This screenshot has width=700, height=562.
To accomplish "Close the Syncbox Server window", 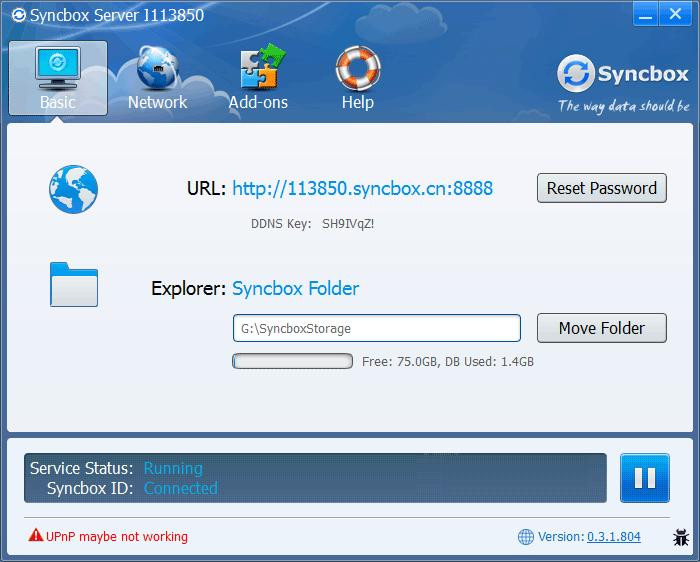I will (x=675, y=14).
